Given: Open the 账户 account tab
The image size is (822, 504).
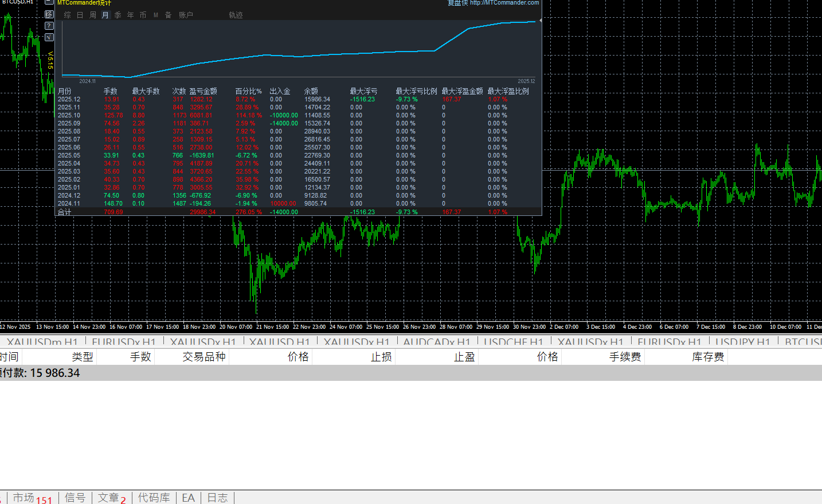Looking at the screenshot, I should [x=186, y=15].
